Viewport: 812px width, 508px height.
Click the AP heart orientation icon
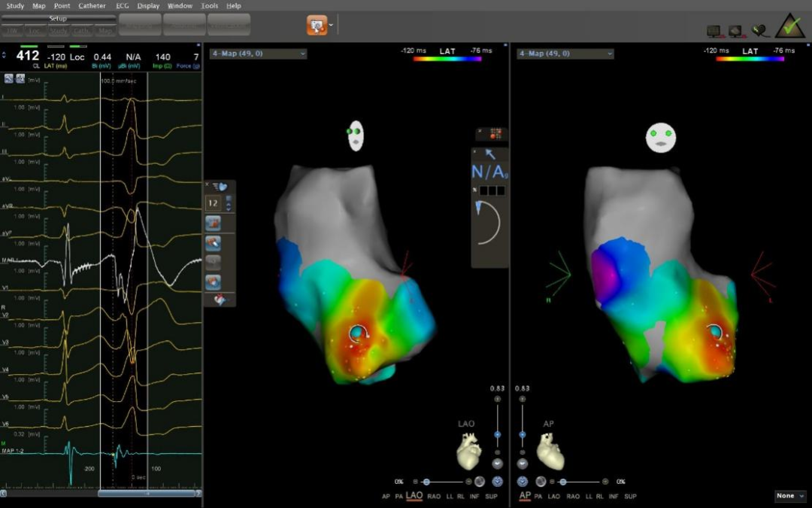[549, 451]
